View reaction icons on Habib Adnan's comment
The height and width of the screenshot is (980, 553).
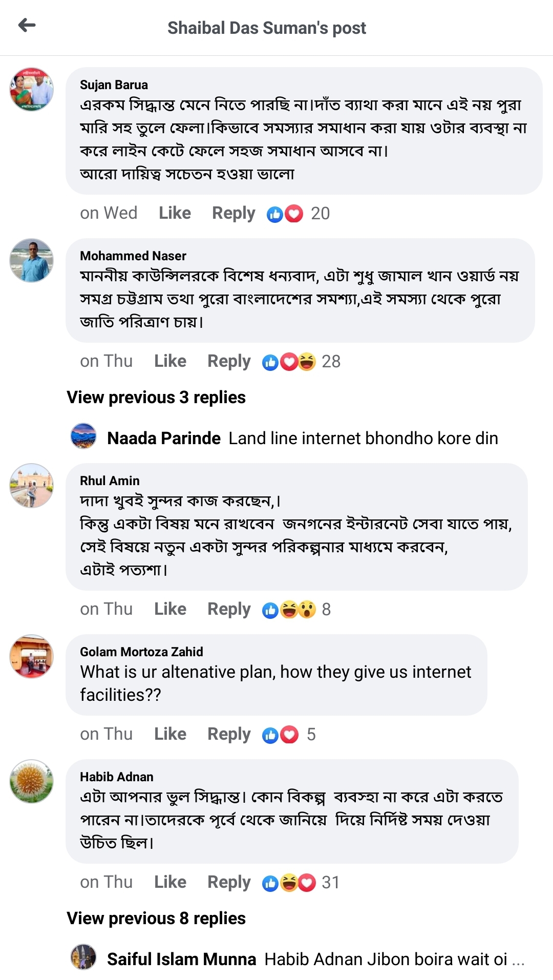pyautogui.click(x=289, y=883)
